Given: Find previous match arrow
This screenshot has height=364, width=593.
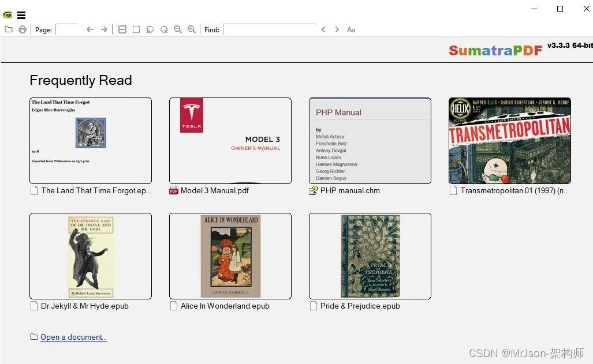Looking at the screenshot, I should pyautogui.click(x=323, y=29).
